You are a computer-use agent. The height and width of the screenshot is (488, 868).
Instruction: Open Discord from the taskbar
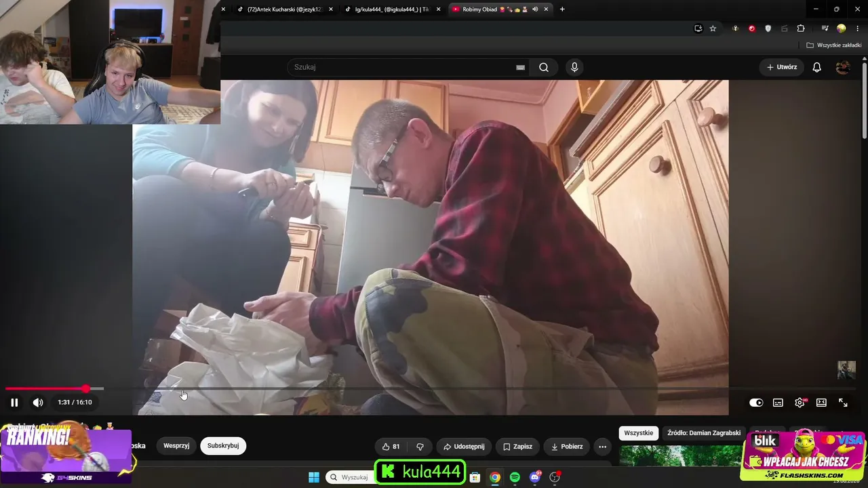click(535, 477)
